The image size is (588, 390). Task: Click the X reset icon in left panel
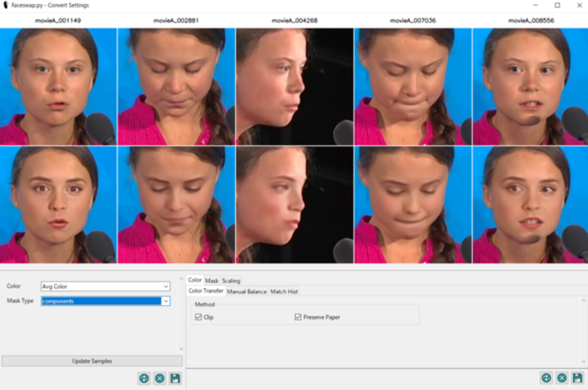pos(160,378)
